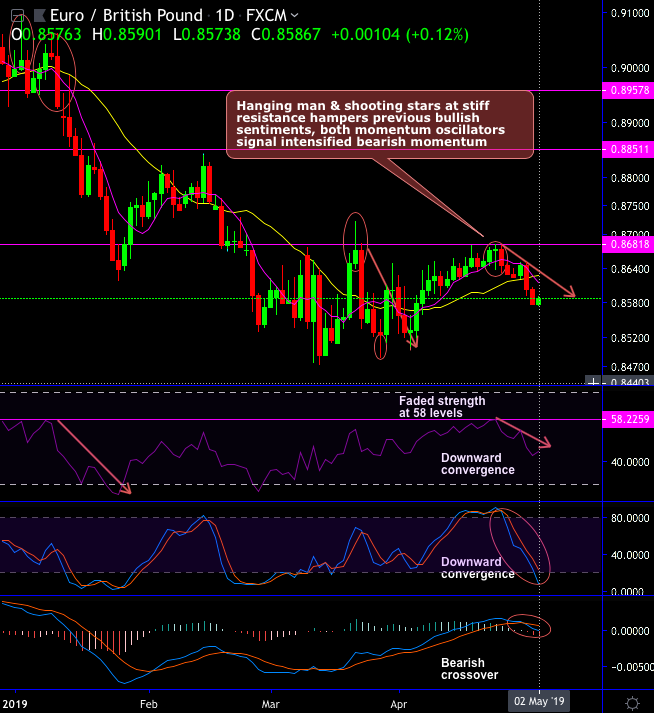The image size is (654, 713).
Task: Select 'Downward convergence' note in stochastic pane
Action: click(x=478, y=568)
